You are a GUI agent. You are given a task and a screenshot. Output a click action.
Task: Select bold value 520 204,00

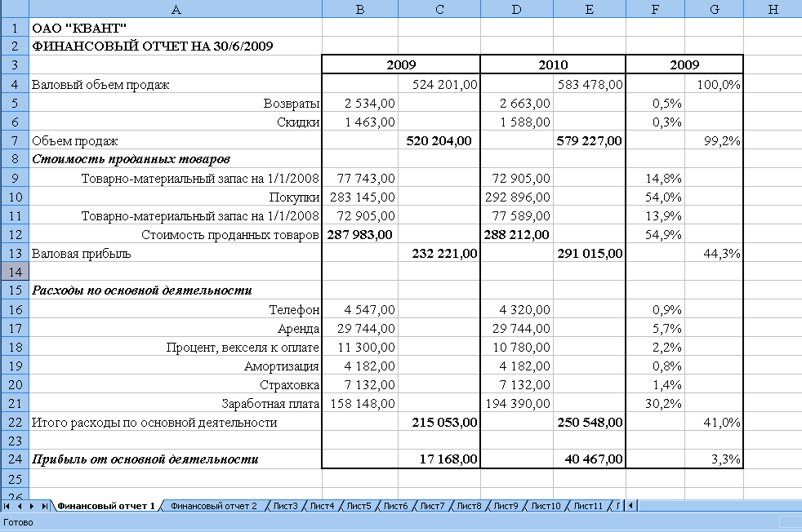pos(439,140)
